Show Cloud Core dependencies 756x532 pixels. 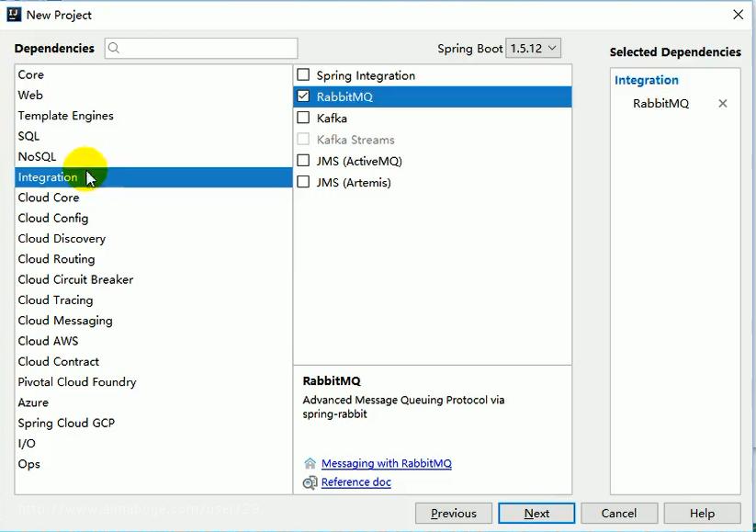tap(153, 198)
